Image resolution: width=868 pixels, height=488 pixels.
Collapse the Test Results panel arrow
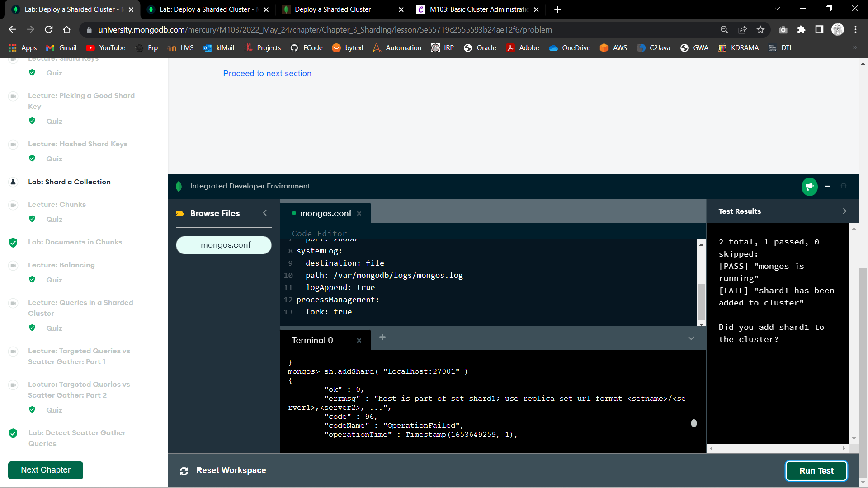[844, 211]
